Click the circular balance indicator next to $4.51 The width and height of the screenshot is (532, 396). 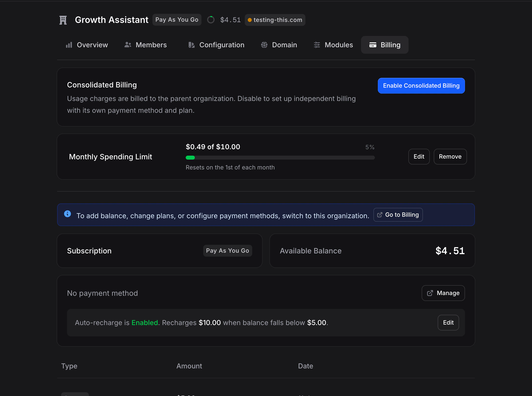211,20
